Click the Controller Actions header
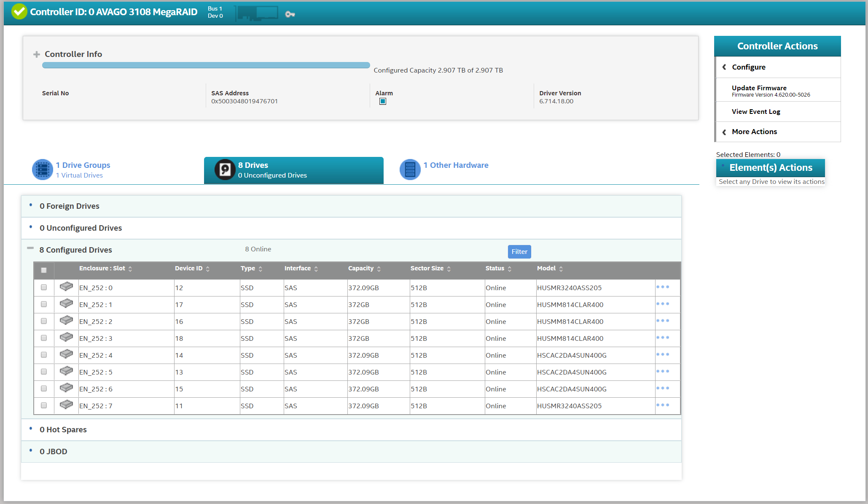The height and width of the screenshot is (504, 868). click(x=777, y=46)
